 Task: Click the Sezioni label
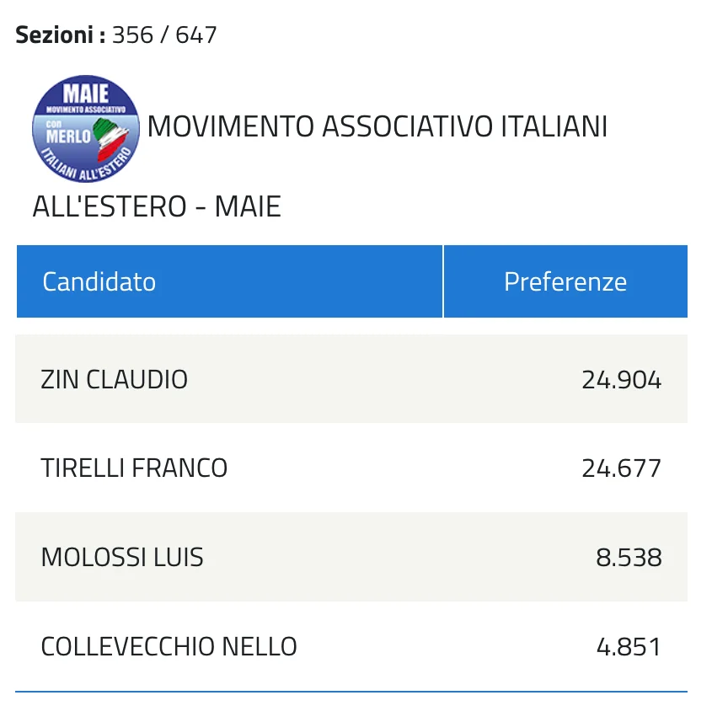tap(61, 35)
